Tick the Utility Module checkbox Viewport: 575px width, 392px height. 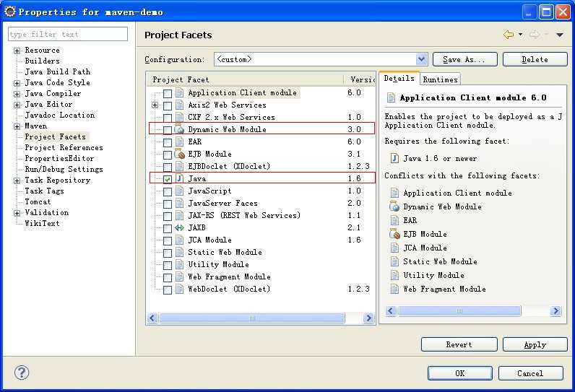[167, 265]
